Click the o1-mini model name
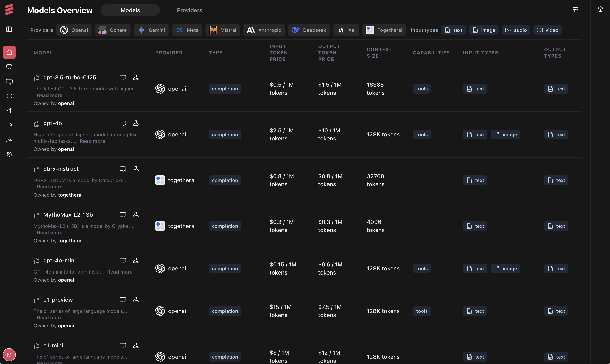Viewport: 610px width, 364px height. coord(53,345)
